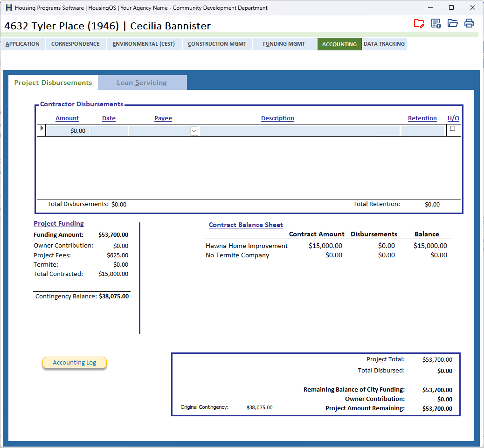Screen dimensions: 484x448
Task: Select the ACCOUNTING tab
Action: click(x=339, y=44)
